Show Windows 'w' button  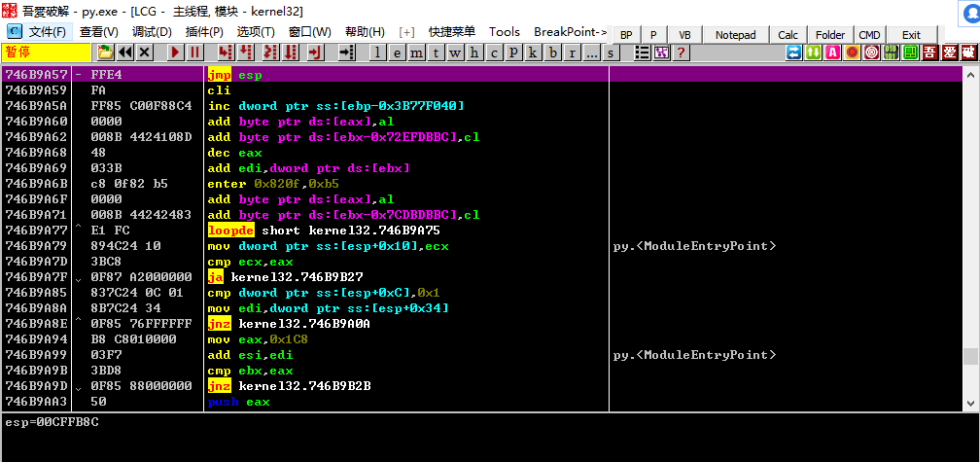click(x=456, y=53)
